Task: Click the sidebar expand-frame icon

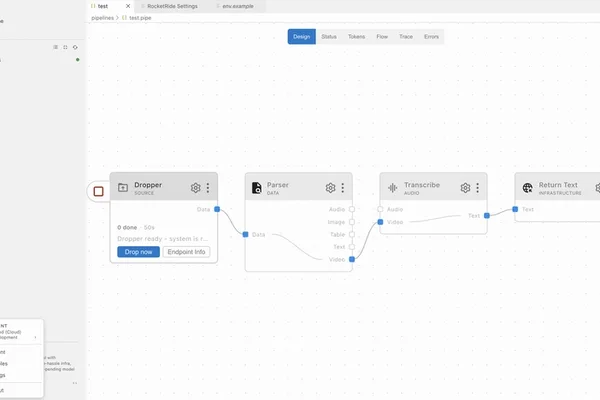Action: pos(65,47)
